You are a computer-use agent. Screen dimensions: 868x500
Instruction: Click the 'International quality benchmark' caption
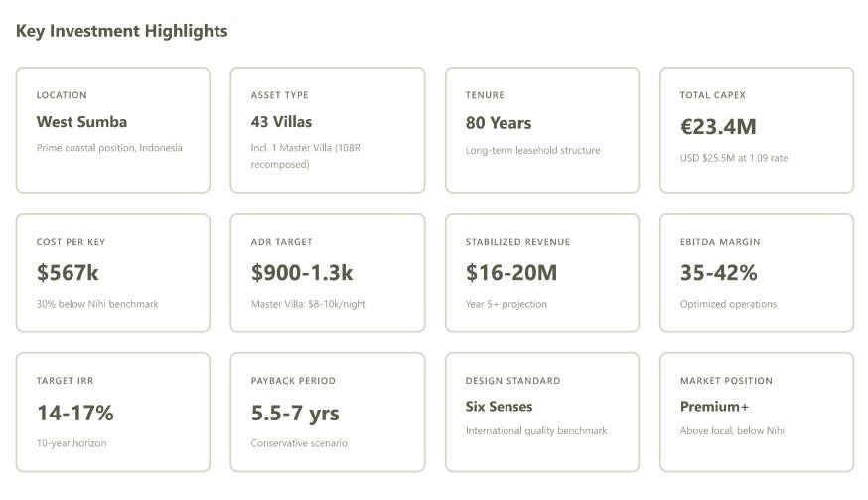pyautogui.click(x=535, y=431)
